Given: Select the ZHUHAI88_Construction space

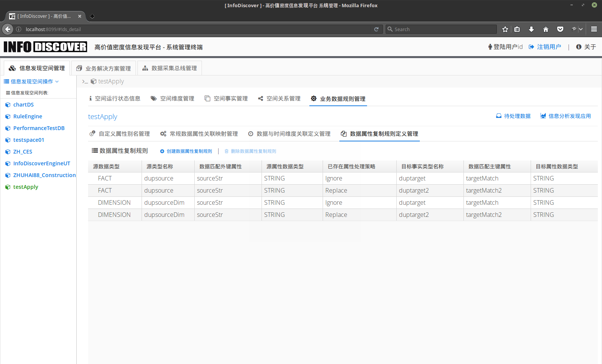Looking at the screenshot, I should click(x=44, y=175).
